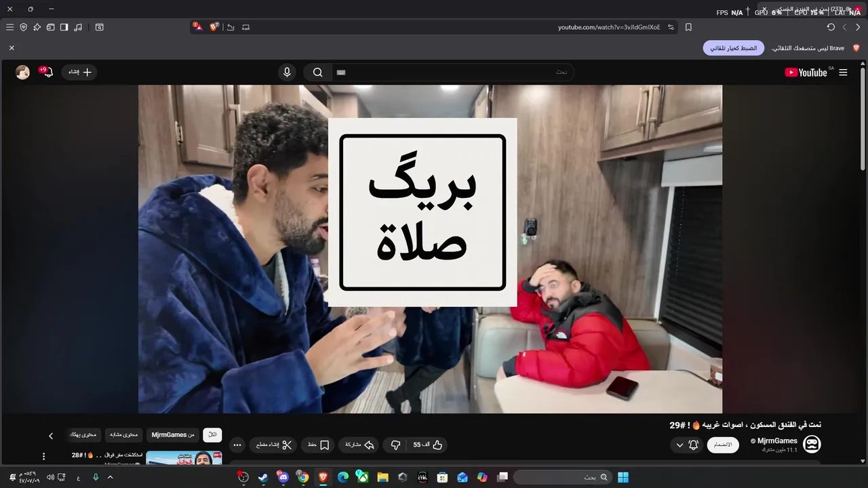Viewport: 868px width, 488px height.
Task: Like the video (55 ألف)
Action: [427, 445]
